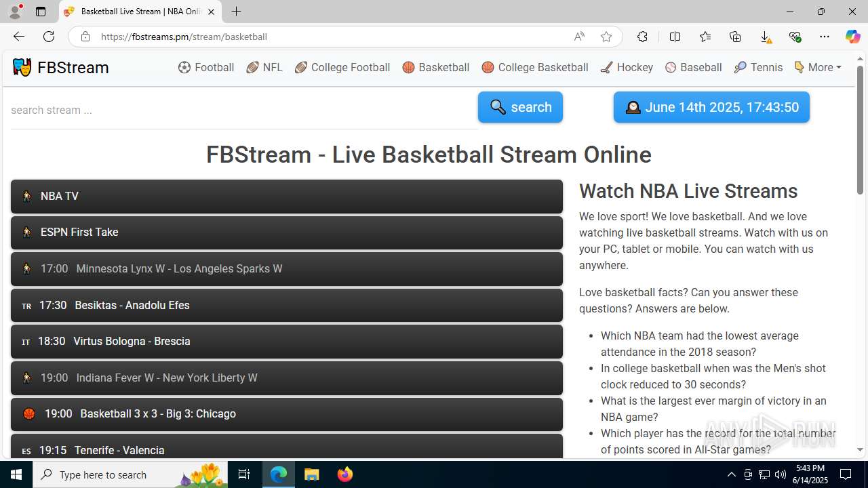Go to the Hockey section
The image size is (868, 488).
pyautogui.click(x=627, y=67)
